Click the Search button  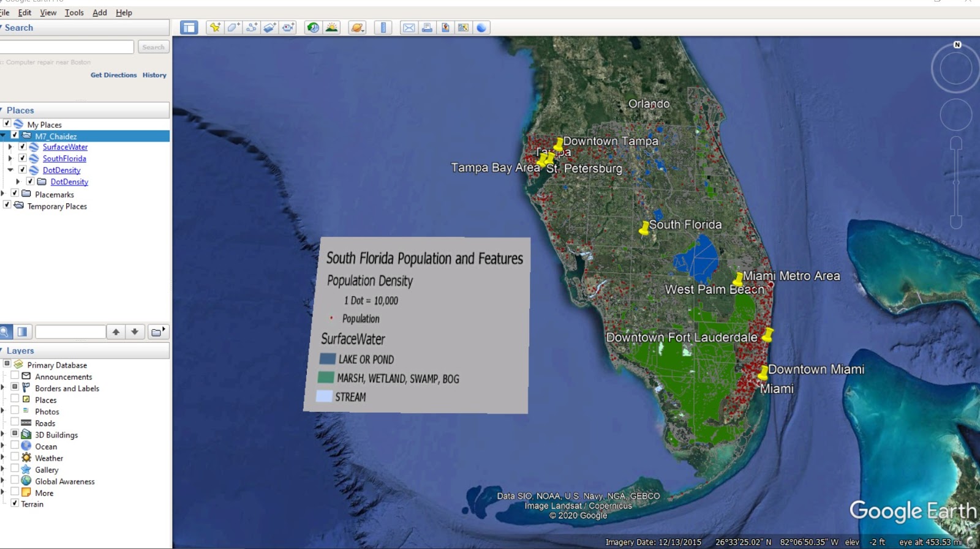[x=153, y=47]
